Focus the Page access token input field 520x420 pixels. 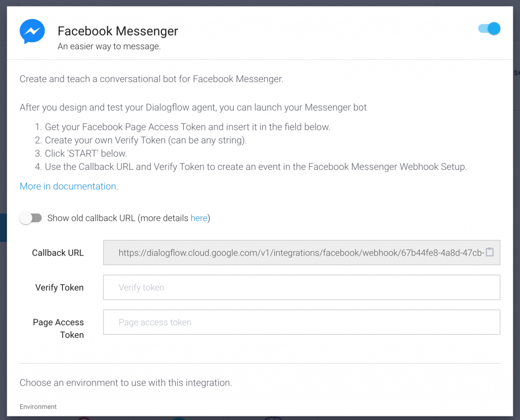[302, 322]
